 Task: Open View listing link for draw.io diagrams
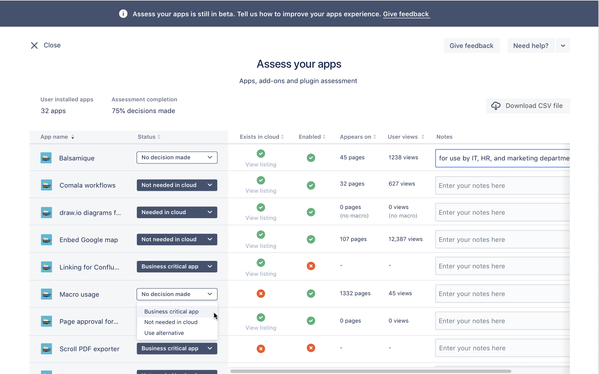tap(261, 218)
